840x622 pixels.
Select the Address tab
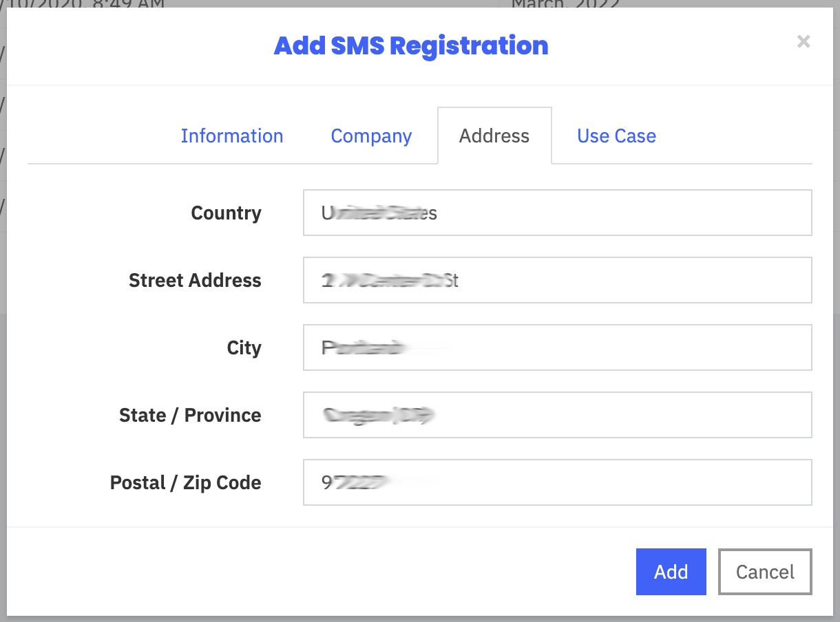pyautogui.click(x=494, y=136)
